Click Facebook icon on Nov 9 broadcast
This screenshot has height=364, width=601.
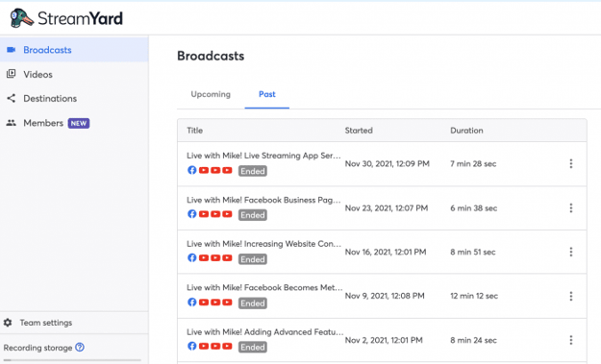(192, 302)
